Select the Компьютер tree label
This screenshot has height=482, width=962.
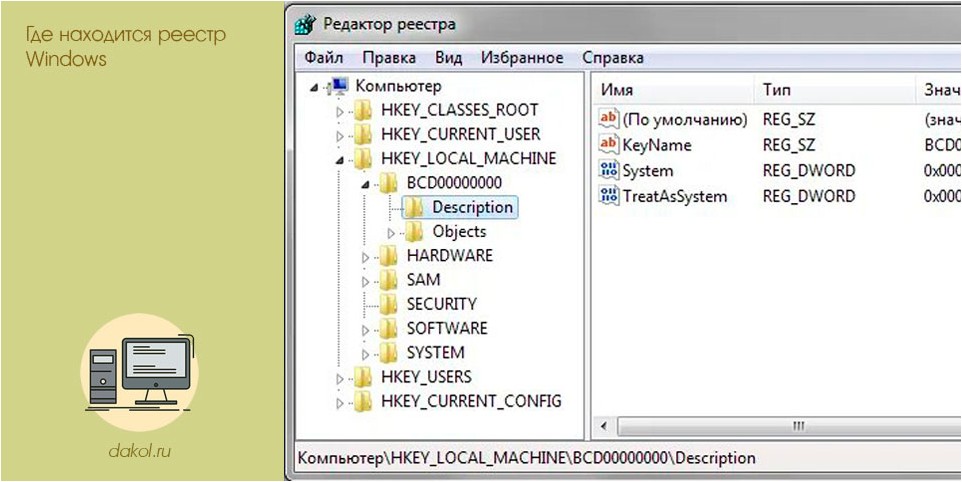[398, 86]
